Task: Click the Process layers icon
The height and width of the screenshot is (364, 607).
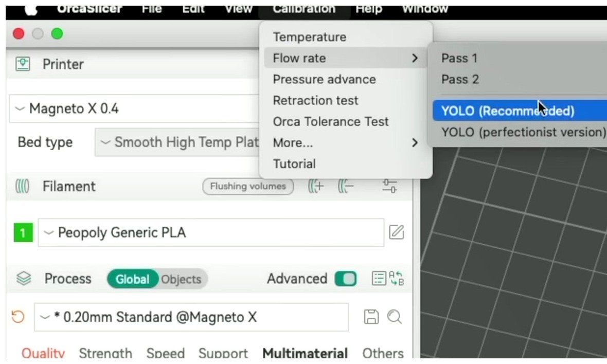Action: tap(24, 279)
